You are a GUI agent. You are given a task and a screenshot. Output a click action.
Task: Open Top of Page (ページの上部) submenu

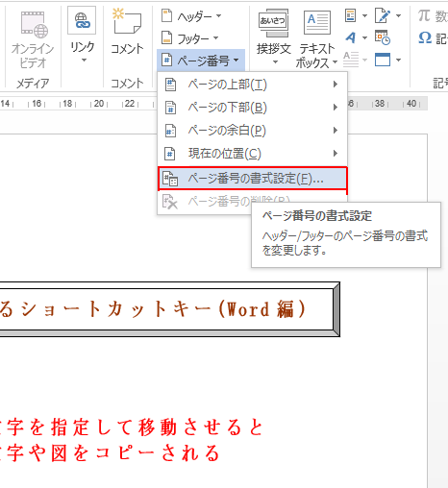pos(252,85)
